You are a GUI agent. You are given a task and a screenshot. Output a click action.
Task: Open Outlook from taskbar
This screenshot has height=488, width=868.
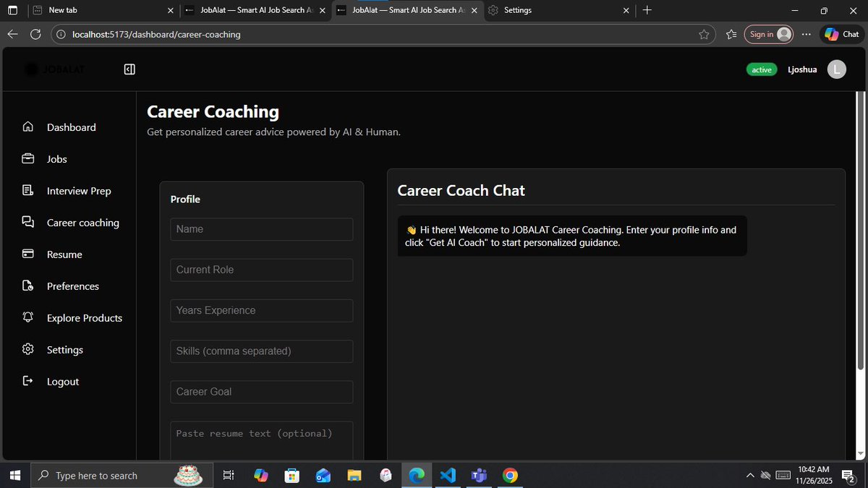click(x=323, y=475)
